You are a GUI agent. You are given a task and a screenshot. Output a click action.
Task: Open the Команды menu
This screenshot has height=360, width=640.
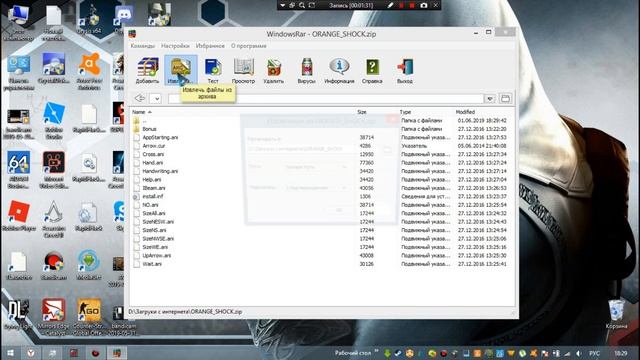pyautogui.click(x=143, y=46)
